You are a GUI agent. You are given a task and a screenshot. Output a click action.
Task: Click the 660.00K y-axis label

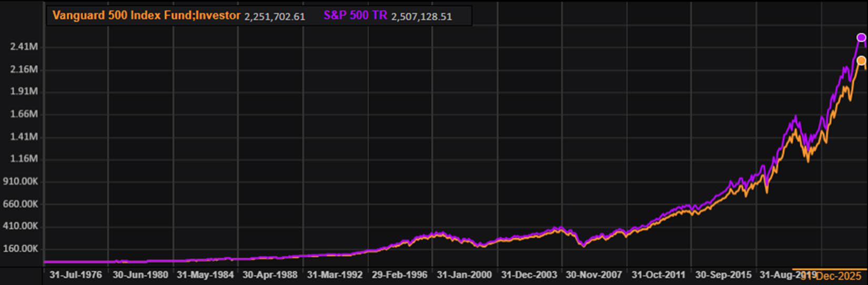click(x=21, y=204)
